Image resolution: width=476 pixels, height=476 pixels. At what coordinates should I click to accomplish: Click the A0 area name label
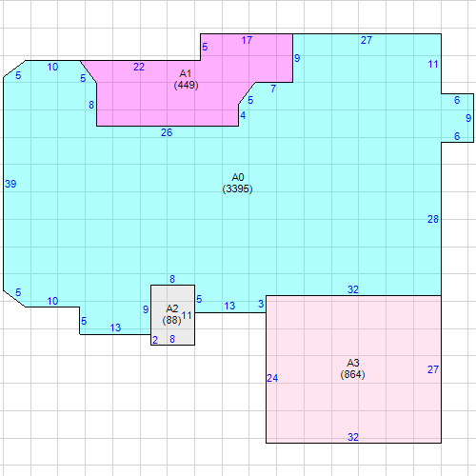pyautogui.click(x=238, y=177)
